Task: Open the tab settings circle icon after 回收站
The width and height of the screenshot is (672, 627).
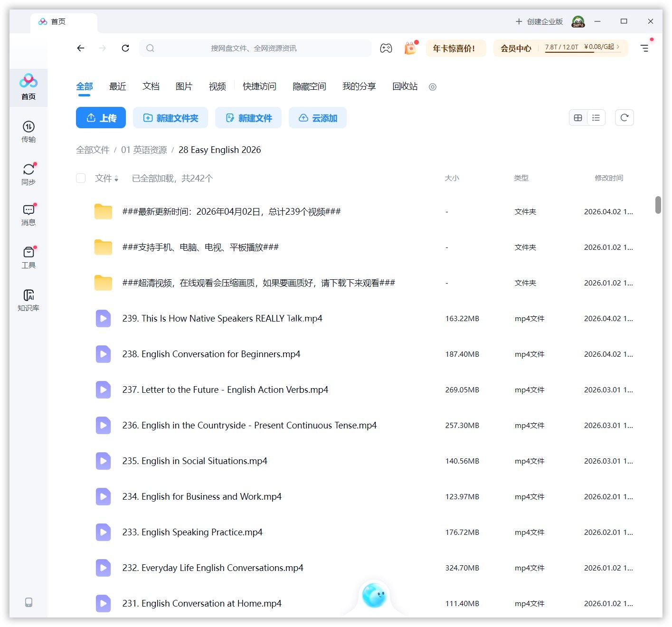Action: point(433,87)
